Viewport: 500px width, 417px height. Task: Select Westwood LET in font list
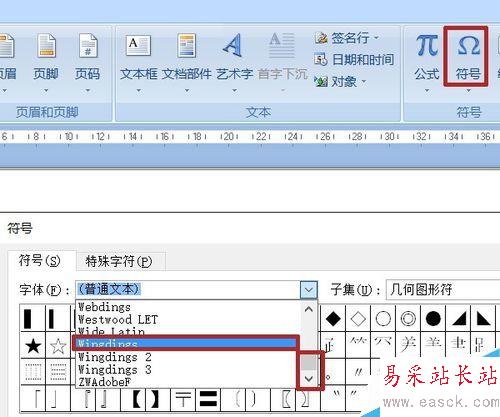click(x=188, y=320)
